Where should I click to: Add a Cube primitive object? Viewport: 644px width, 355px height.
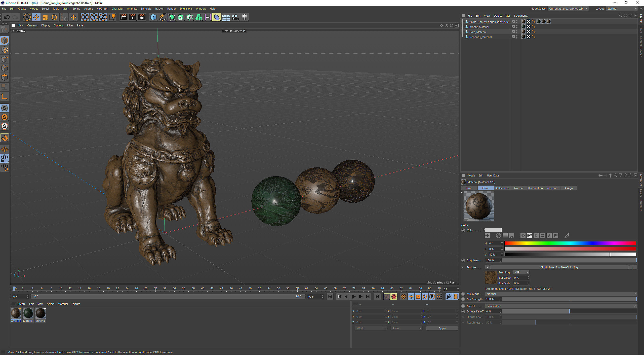point(153,17)
